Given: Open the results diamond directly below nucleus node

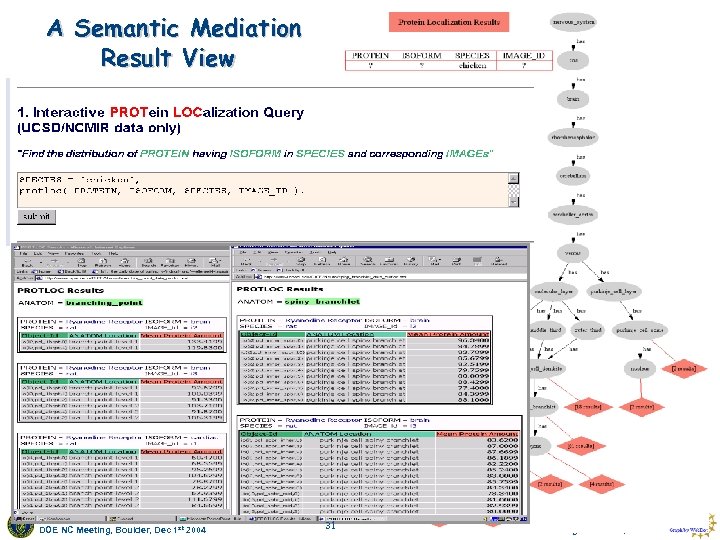Looking at the screenshot, I should click(641, 407).
